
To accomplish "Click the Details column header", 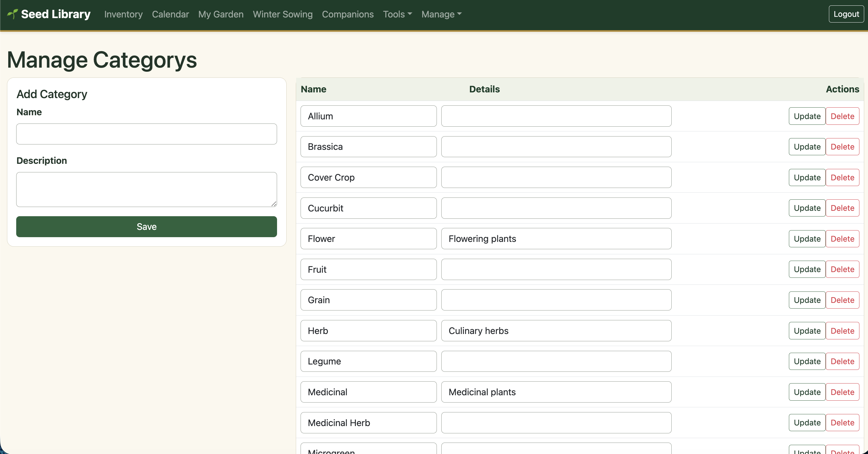I will [x=484, y=89].
